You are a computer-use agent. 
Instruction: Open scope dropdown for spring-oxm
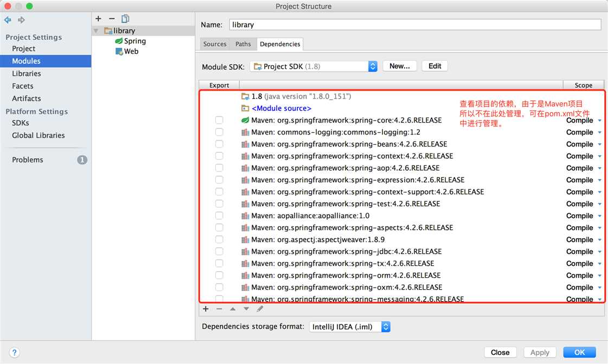(599, 288)
